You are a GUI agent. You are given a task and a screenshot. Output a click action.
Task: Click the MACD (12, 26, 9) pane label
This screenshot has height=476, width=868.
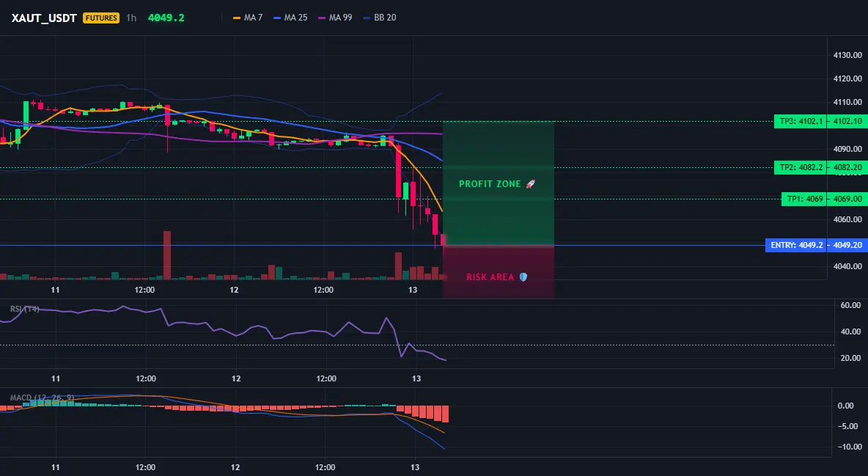[x=42, y=398]
